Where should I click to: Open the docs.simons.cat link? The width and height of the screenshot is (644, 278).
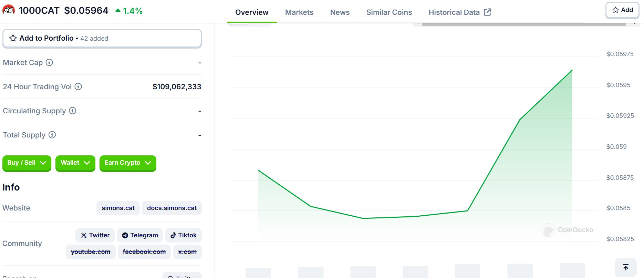pos(172,208)
